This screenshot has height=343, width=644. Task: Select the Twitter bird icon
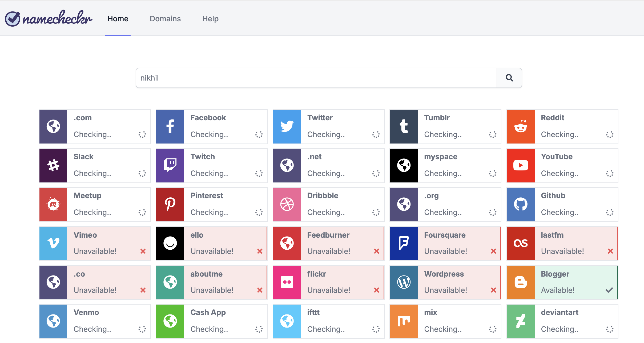287,127
